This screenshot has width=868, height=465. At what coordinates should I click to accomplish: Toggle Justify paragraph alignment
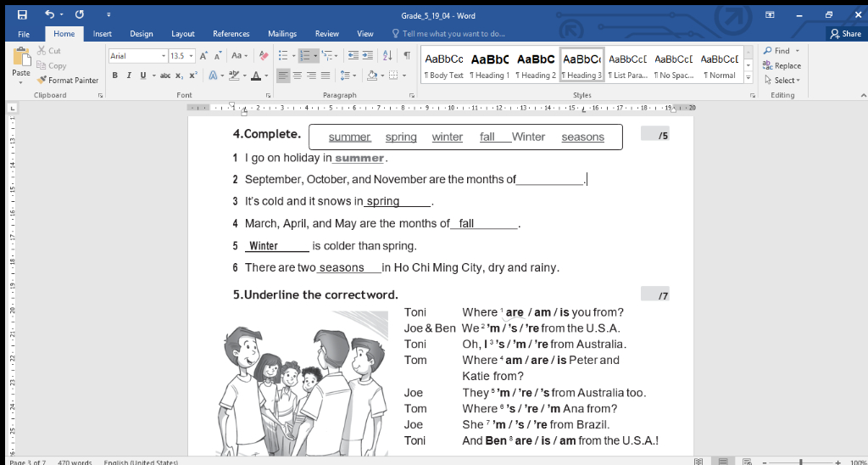coord(325,76)
